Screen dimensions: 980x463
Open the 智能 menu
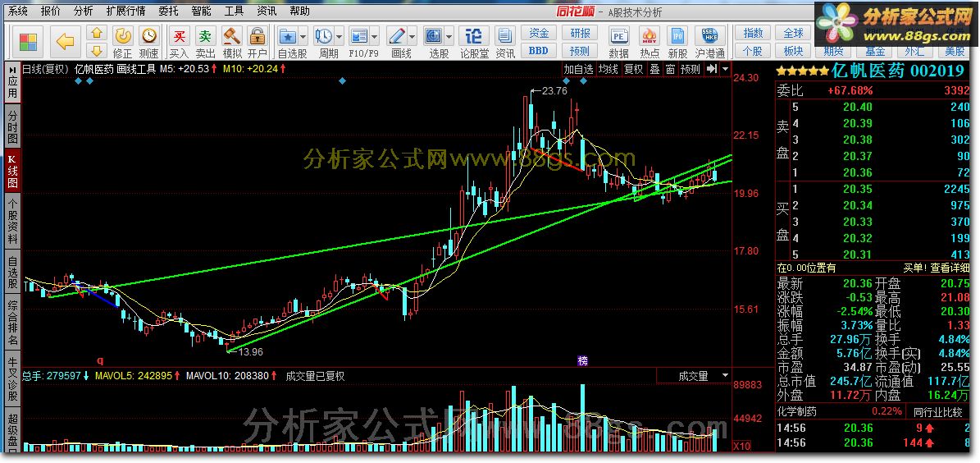click(x=201, y=11)
